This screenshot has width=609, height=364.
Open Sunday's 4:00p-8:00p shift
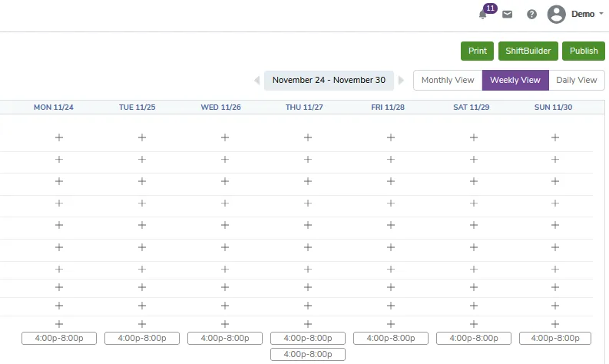[555, 339]
